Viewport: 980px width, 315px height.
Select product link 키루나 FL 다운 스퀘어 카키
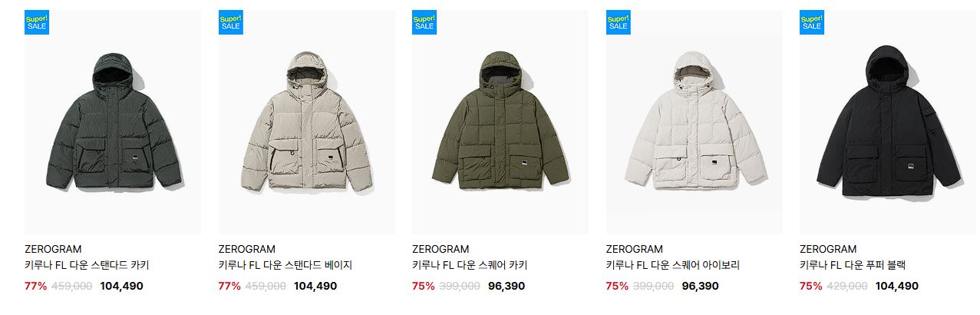[470, 266]
